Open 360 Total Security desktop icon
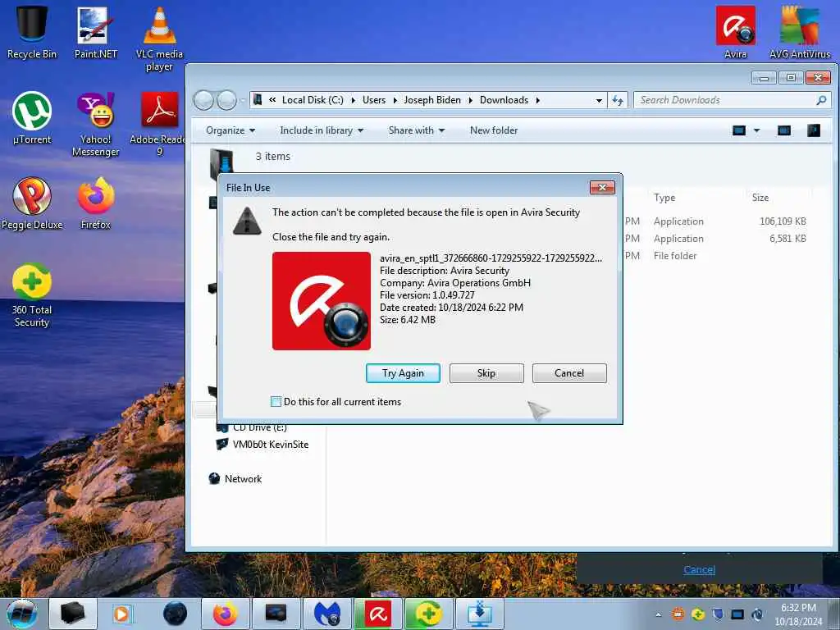Screen dimensions: 840x630 coord(32,295)
